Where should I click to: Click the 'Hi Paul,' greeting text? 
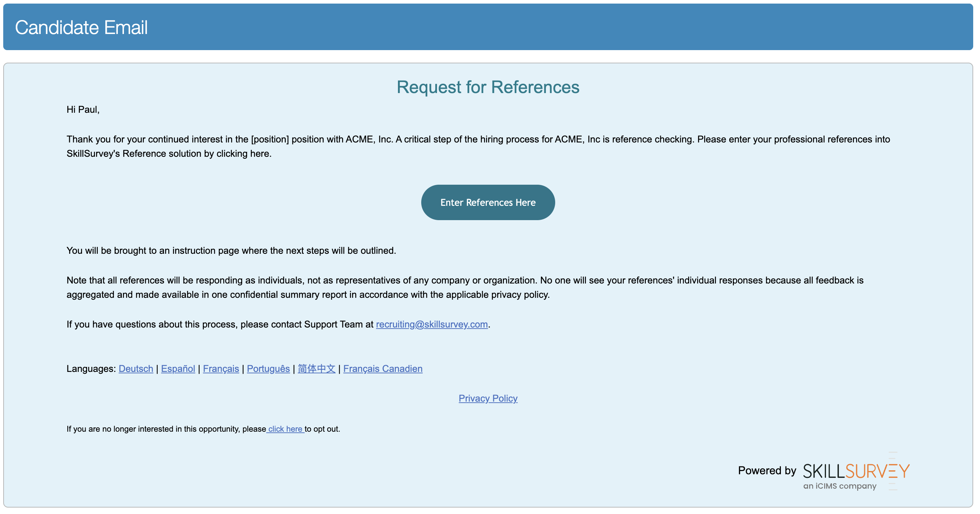click(83, 110)
